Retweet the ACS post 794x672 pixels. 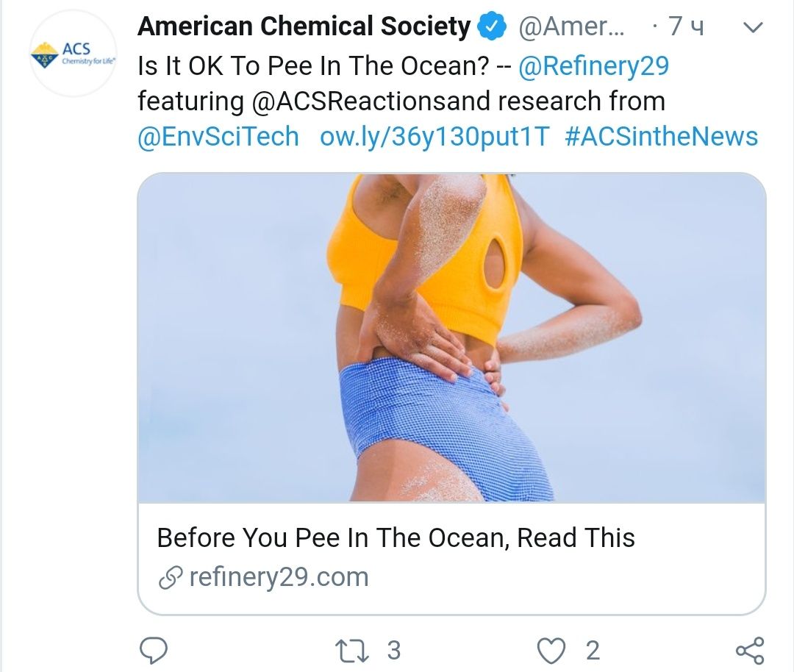[344, 651]
